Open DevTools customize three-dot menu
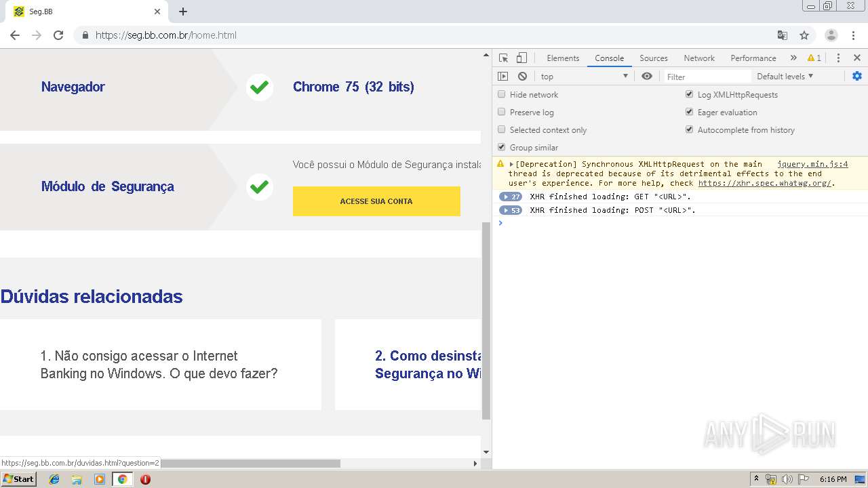 pos(838,58)
